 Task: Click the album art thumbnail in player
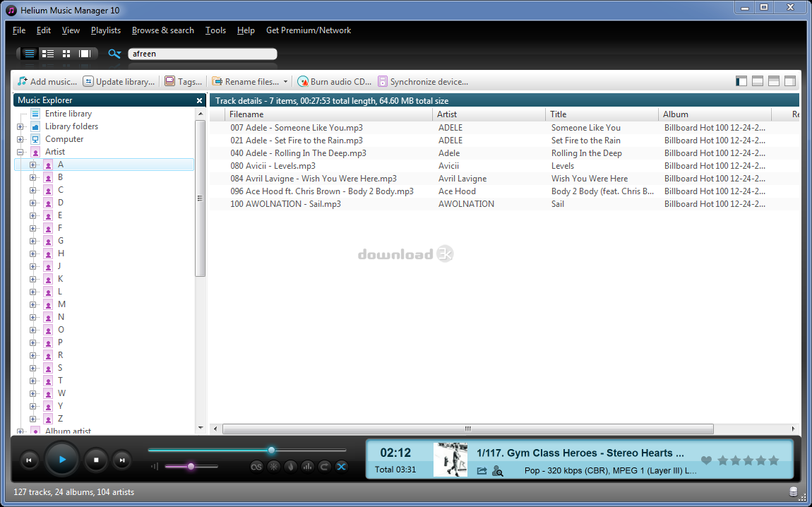[450, 460]
